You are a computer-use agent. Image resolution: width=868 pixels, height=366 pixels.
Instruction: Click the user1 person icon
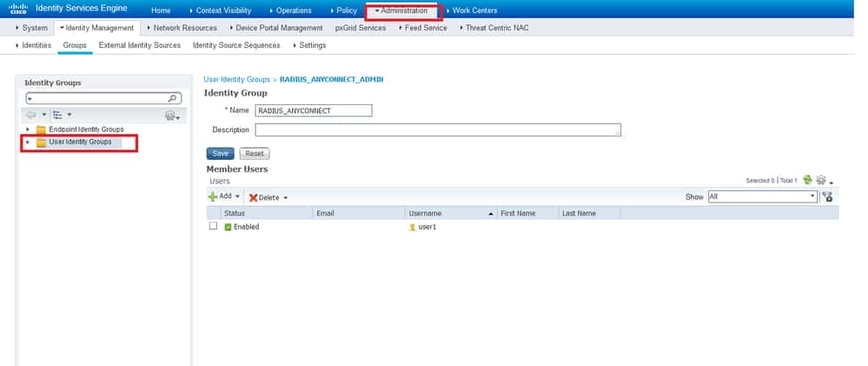[x=413, y=227]
